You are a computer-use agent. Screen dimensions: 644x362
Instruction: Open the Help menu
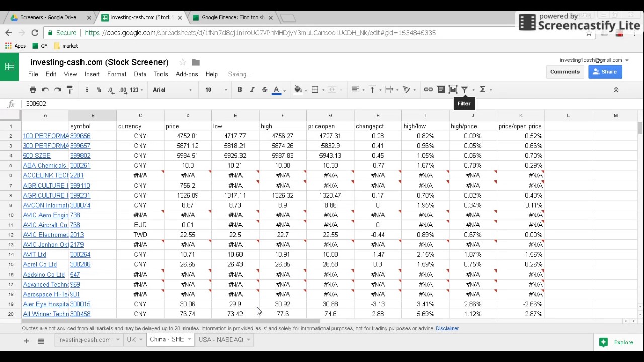tap(212, 74)
